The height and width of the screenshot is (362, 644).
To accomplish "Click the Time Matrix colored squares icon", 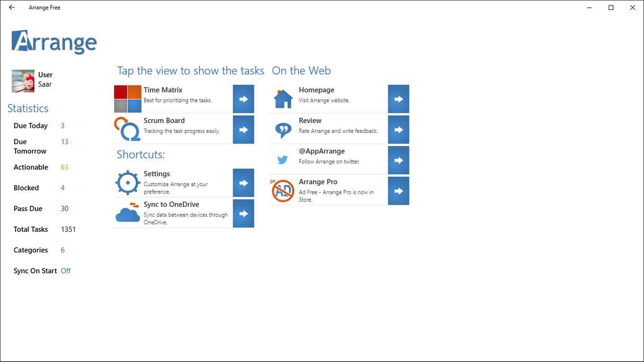I will pyautogui.click(x=128, y=99).
